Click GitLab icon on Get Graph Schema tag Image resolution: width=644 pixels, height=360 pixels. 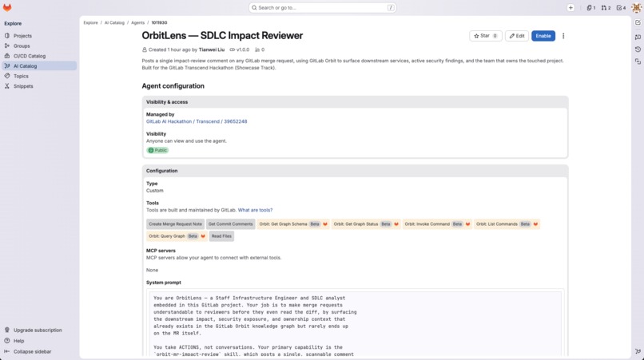coord(325,224)
